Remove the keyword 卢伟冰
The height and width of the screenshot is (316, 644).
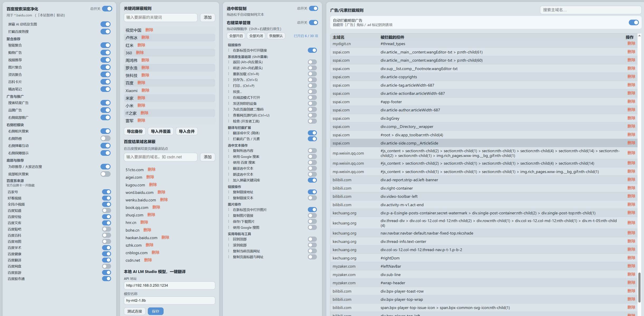(145, 37)
